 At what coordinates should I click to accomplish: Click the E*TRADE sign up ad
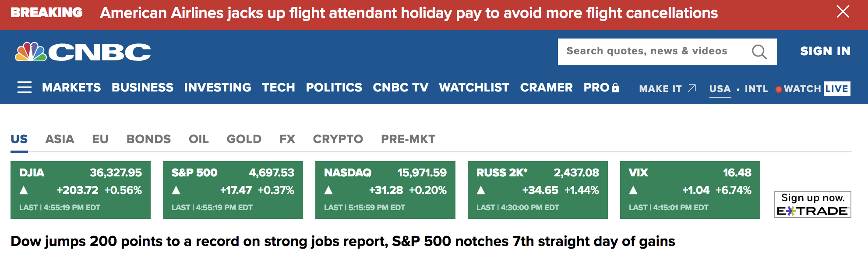[812, 204]
